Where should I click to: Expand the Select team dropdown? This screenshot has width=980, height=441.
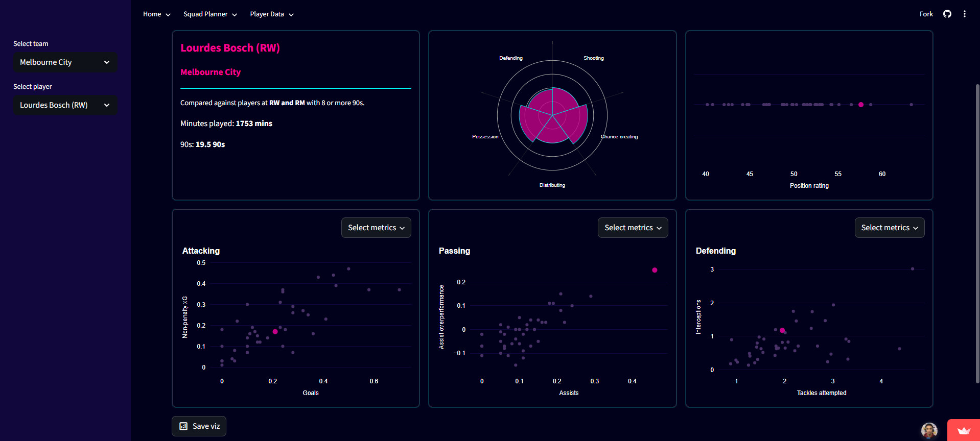coord(65,62)
